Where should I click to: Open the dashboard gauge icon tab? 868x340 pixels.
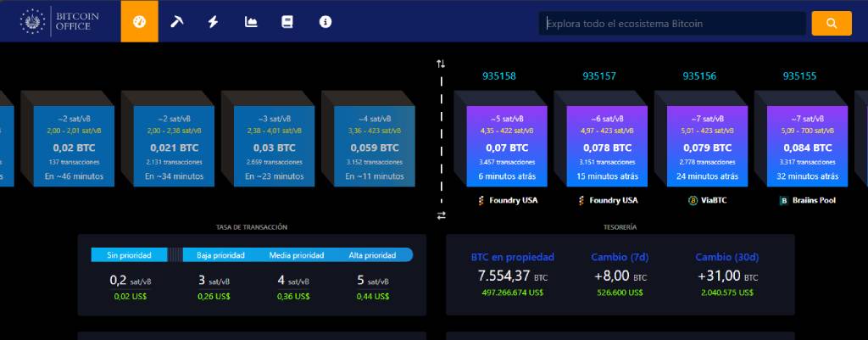140,21
